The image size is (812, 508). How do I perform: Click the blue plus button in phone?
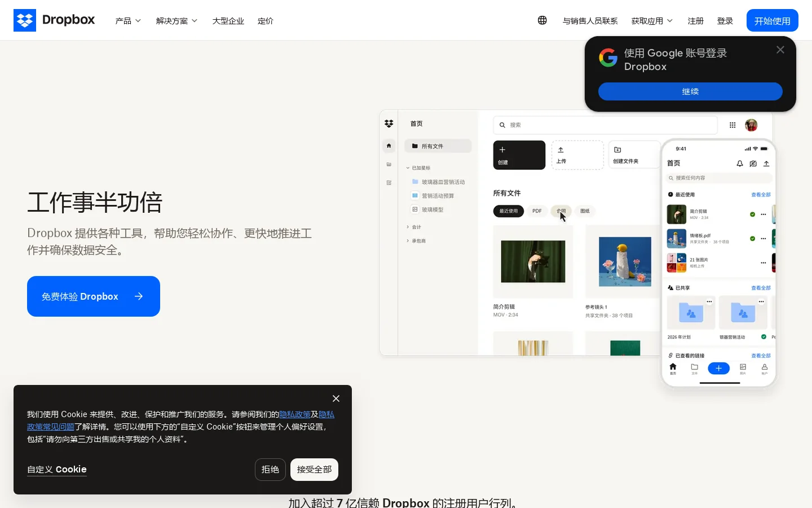pyautogui.click(x=718, y=369)
